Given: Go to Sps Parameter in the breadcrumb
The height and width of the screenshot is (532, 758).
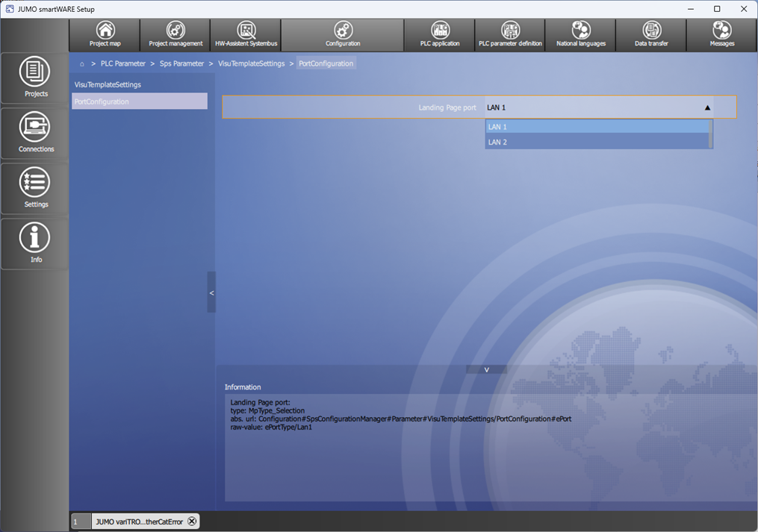Looking at the screenshot, I should tap(181, 63).
